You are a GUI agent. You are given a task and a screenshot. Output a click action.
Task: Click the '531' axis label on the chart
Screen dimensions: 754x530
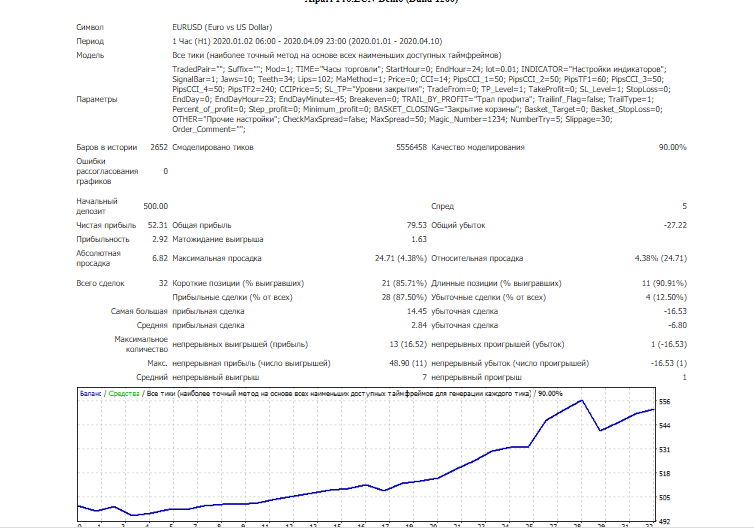click(x=665, y=450)
